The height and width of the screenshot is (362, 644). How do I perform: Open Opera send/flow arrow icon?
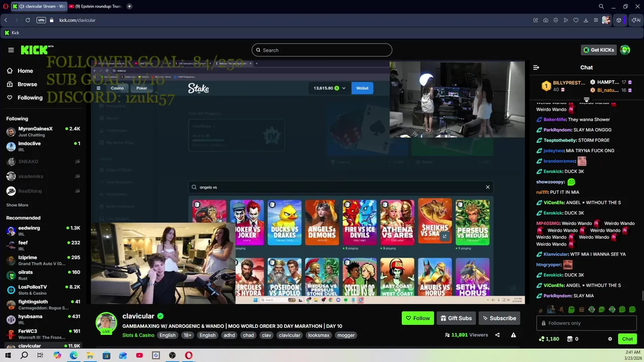(566, 20)
